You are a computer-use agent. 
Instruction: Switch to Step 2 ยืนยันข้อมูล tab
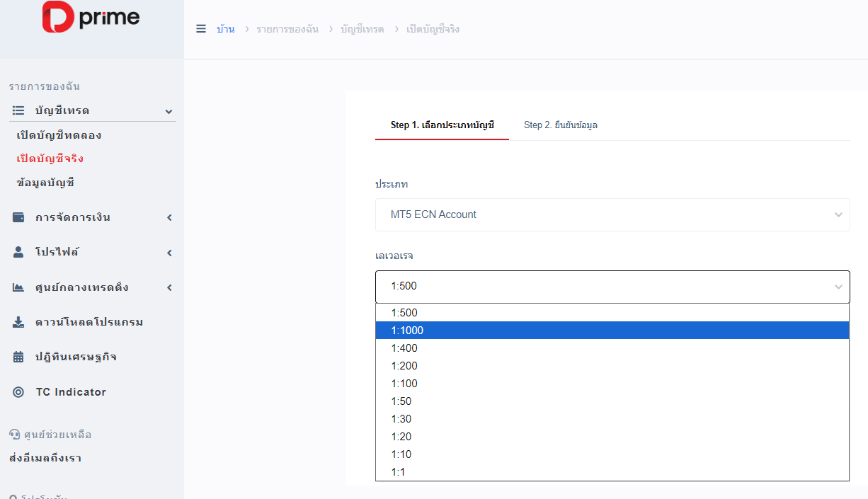pyautogui.click(x=561, y=125)
